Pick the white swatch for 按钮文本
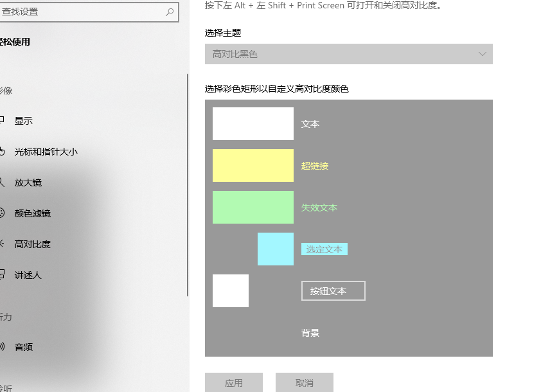Viewport: 550px width, 392px height. [231, 291]
